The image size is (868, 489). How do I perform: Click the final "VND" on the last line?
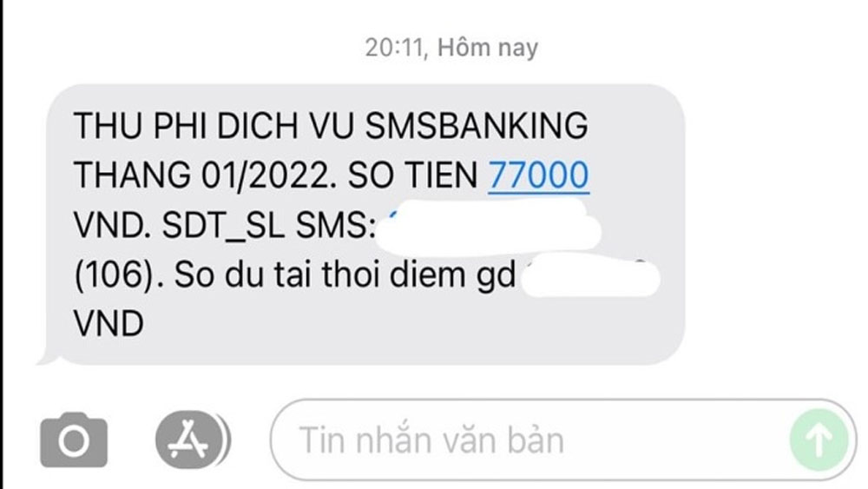pyautogui.click(x=108, y=325)
